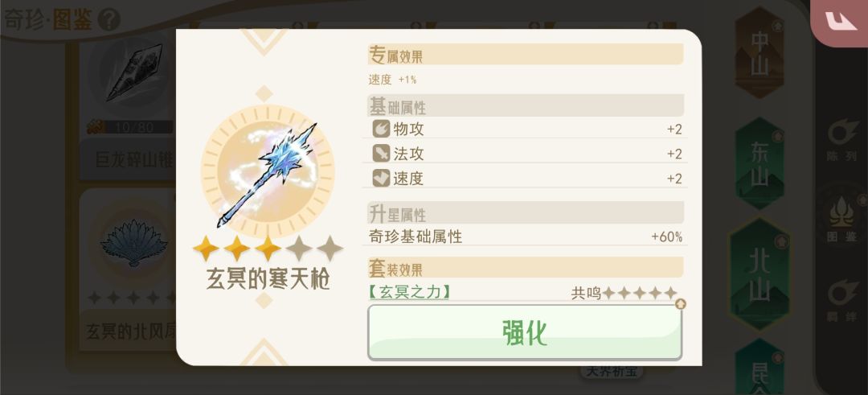This screenshot has height=395, width=868.
Task: Select the 北山 mountain tab
Action: click(759, 274)
